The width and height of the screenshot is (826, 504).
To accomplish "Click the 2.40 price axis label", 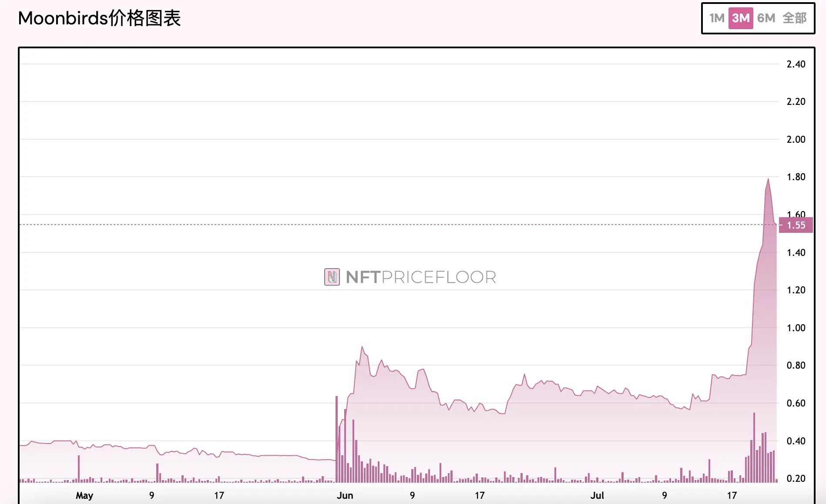I will (796, 64).
